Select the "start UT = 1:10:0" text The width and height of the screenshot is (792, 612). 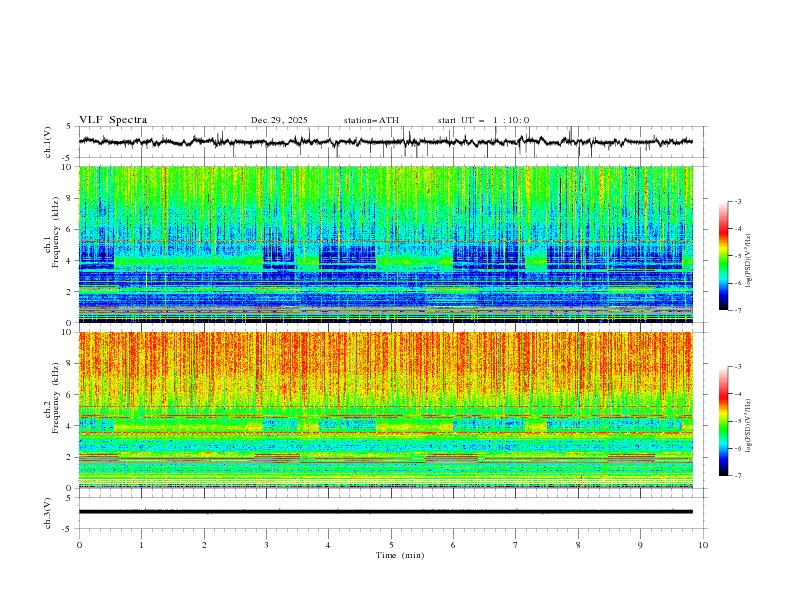pyautogui.click(x=483, y=120)
